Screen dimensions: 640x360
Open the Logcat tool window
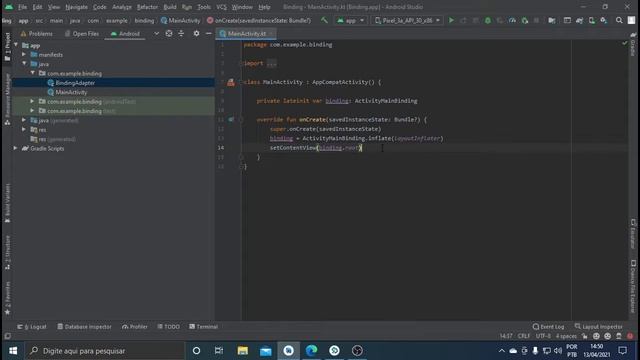click(32, 327)
